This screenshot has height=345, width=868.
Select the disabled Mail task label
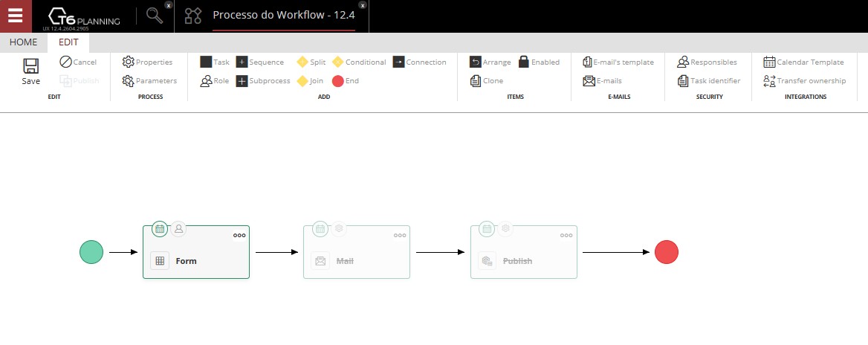345,261
